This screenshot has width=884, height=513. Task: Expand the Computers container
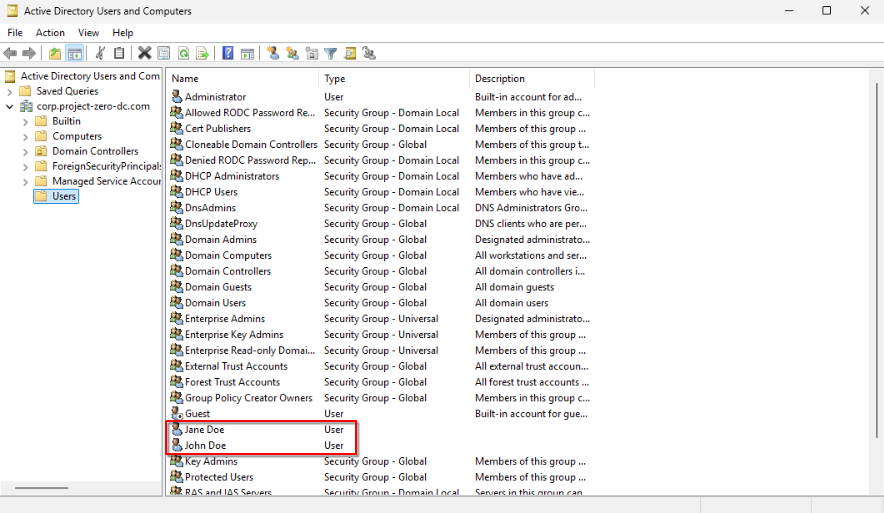(x=25, y=136)
